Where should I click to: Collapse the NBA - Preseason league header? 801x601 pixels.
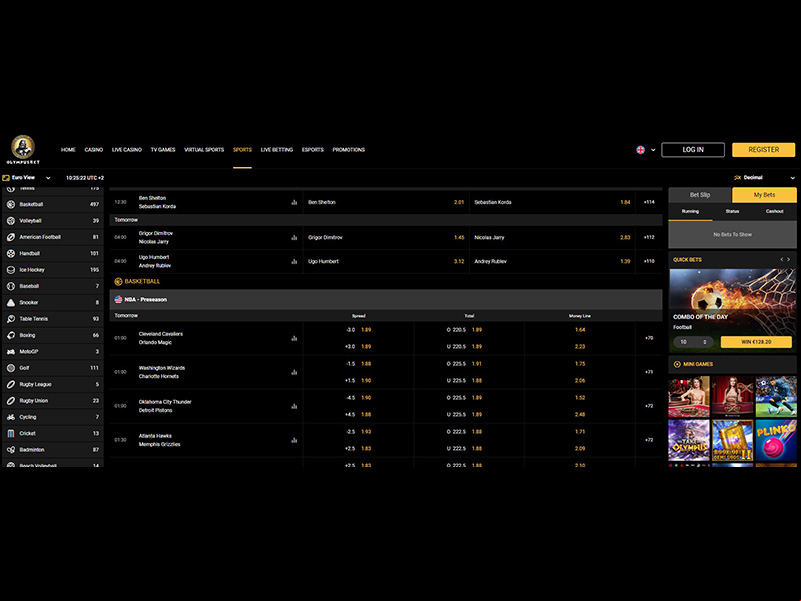386,299
